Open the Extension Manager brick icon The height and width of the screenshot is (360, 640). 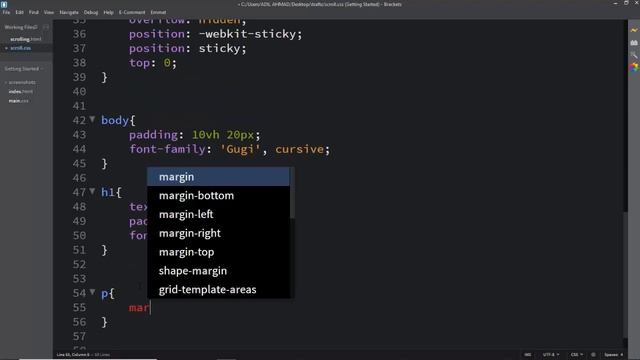(633, 42)
